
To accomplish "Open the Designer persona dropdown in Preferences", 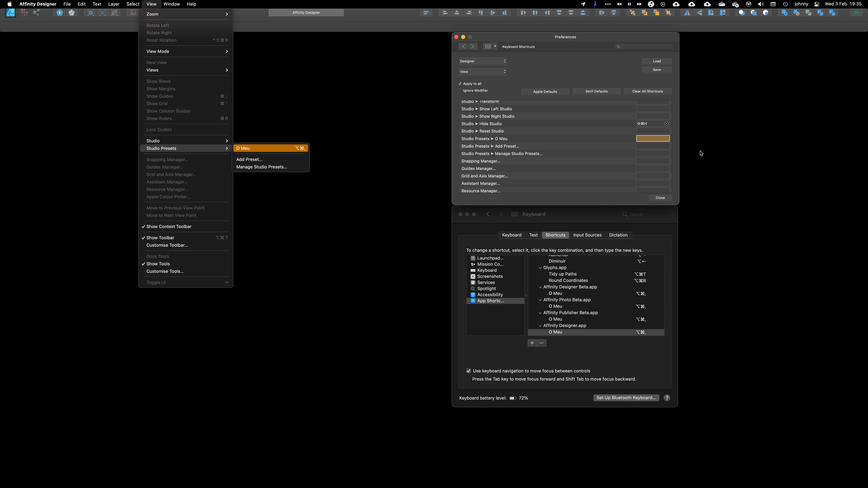I will 483,61.
